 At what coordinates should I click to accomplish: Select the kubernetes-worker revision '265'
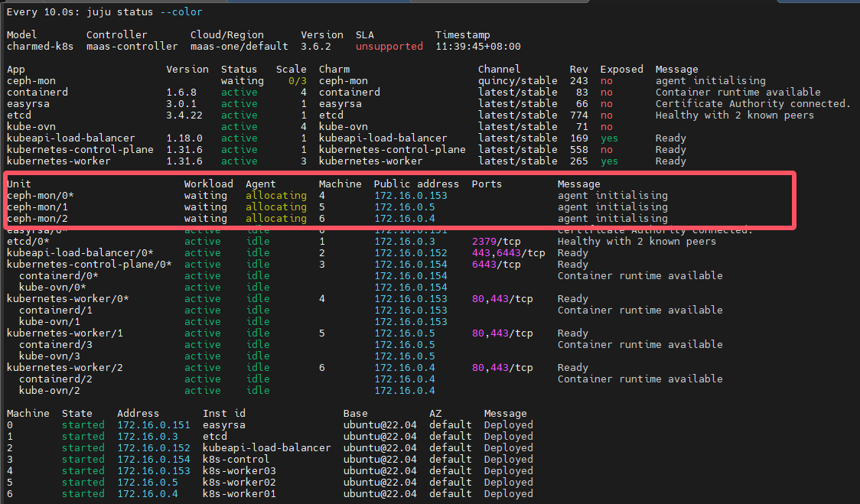pos(578,162)
